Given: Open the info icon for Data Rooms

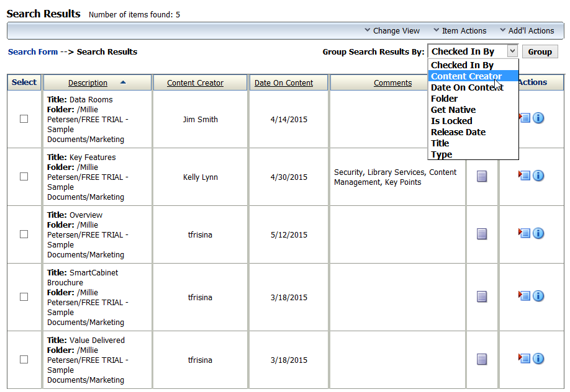Looking at the screenshot, I should click(x=538, y=118).
